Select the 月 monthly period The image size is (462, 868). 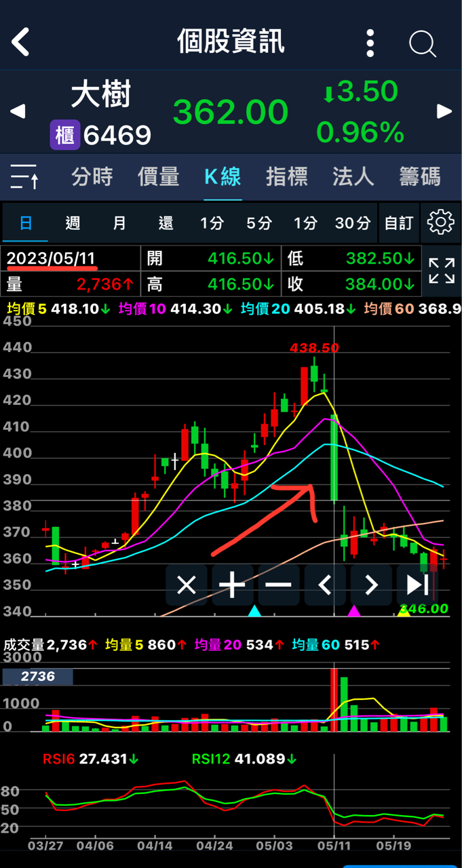click(x=119, y=222)
